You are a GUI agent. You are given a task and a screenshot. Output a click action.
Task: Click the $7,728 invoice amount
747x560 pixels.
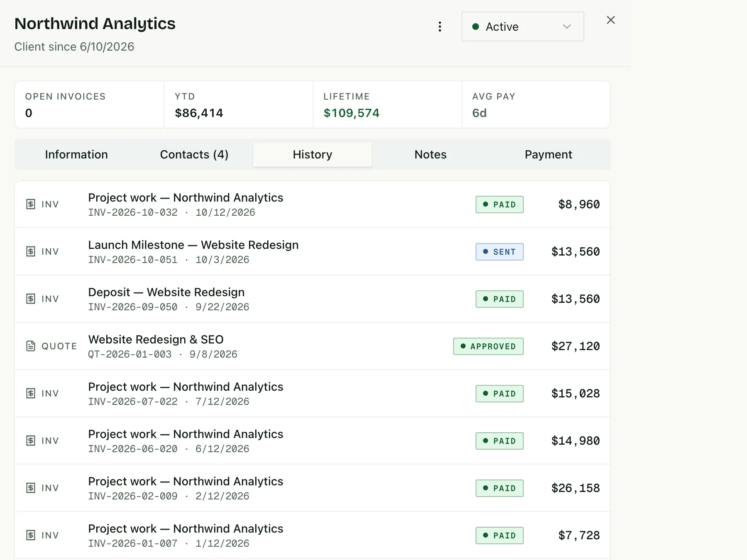click(x=579, y=536)
